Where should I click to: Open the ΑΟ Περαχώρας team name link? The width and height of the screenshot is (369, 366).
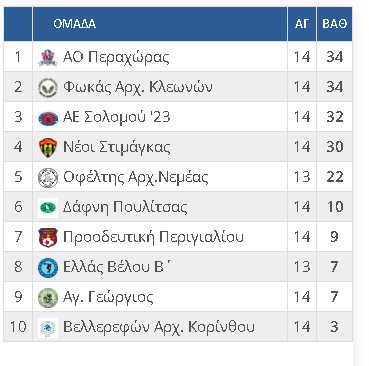[x=116, y=57]
